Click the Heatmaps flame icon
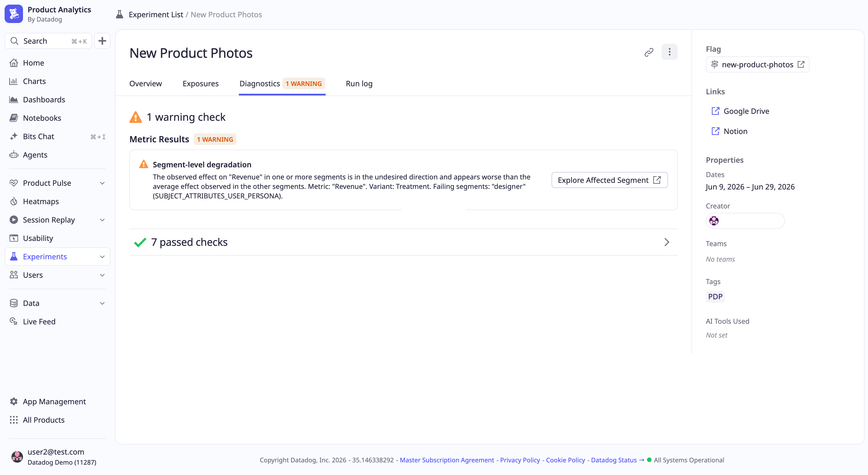This screenshot has width=868, height=475. point(14,201)
